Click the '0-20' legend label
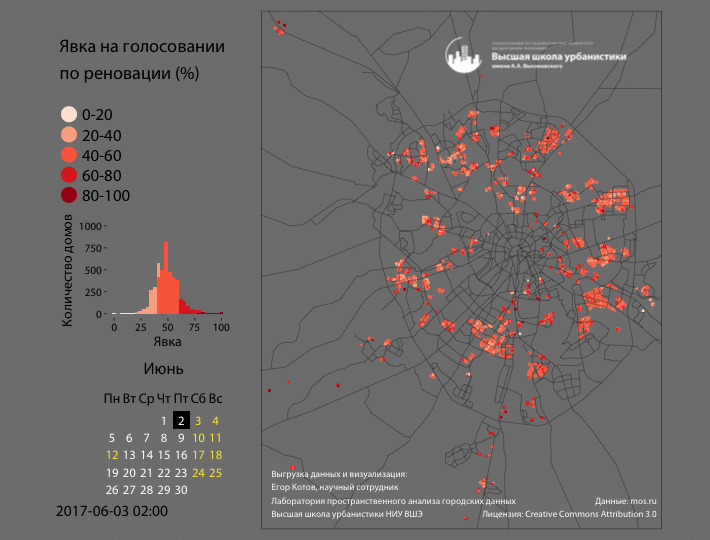Image resolution: width=710 pixels, height=540 pixels. coord(97,115)
